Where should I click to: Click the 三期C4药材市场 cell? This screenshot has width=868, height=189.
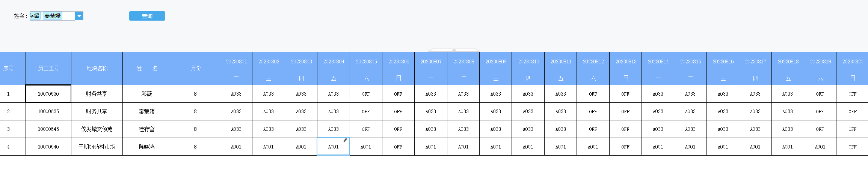[97, 147]
